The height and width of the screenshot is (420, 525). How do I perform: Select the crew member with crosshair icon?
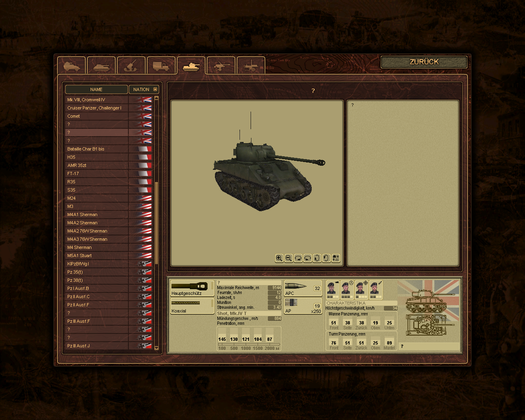[361, 290]
